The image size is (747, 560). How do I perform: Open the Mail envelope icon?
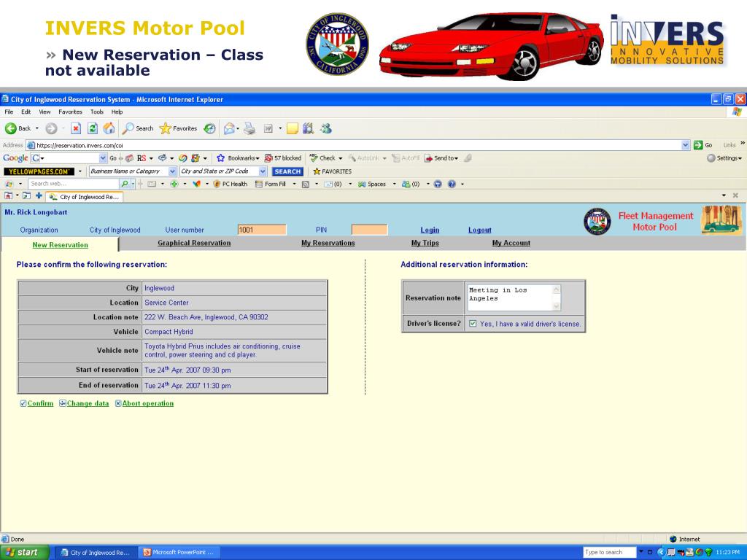[x=229, y=128]
